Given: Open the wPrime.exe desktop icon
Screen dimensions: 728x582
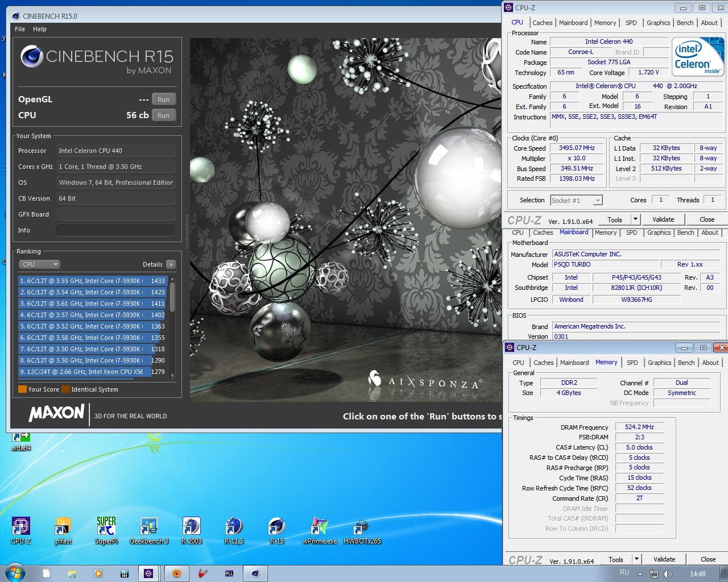Looking at the screenshot, I should 320,531.
